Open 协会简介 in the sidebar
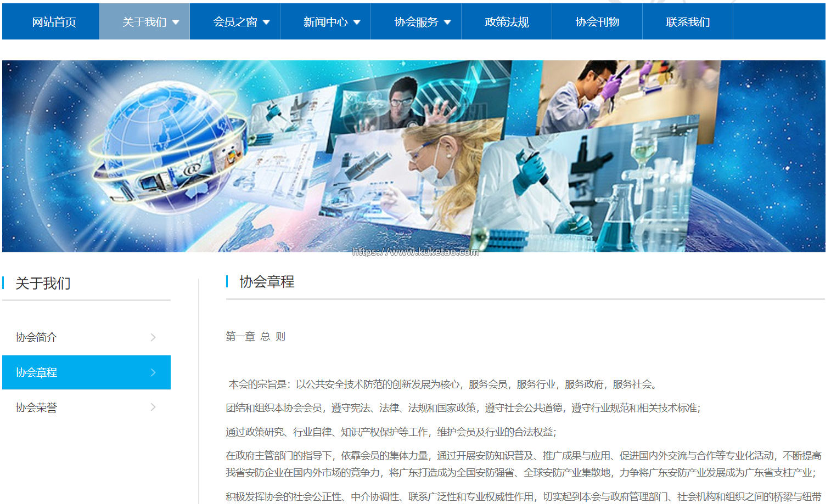This screenshot has width=831, height=504. [86, 337]
